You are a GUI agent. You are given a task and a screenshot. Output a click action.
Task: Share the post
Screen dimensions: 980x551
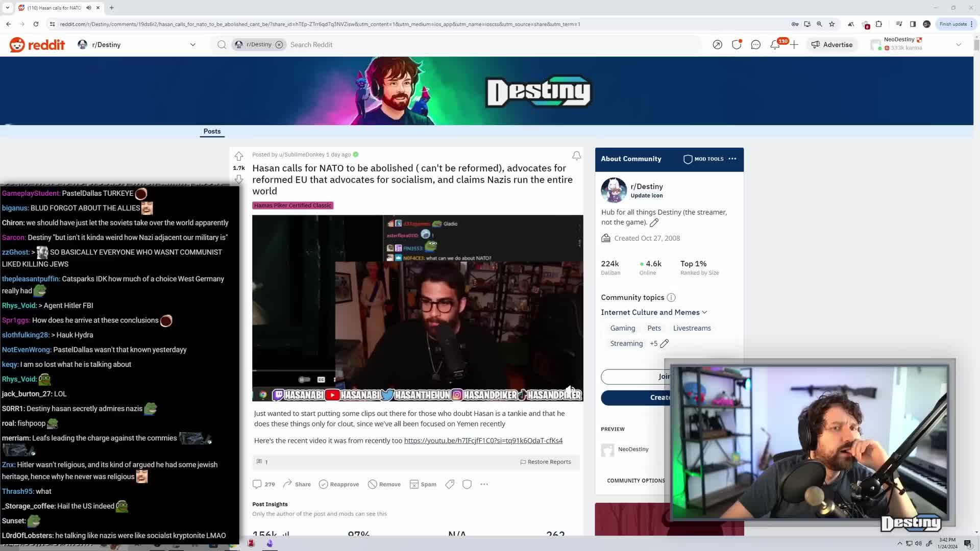tap(297, 485)
